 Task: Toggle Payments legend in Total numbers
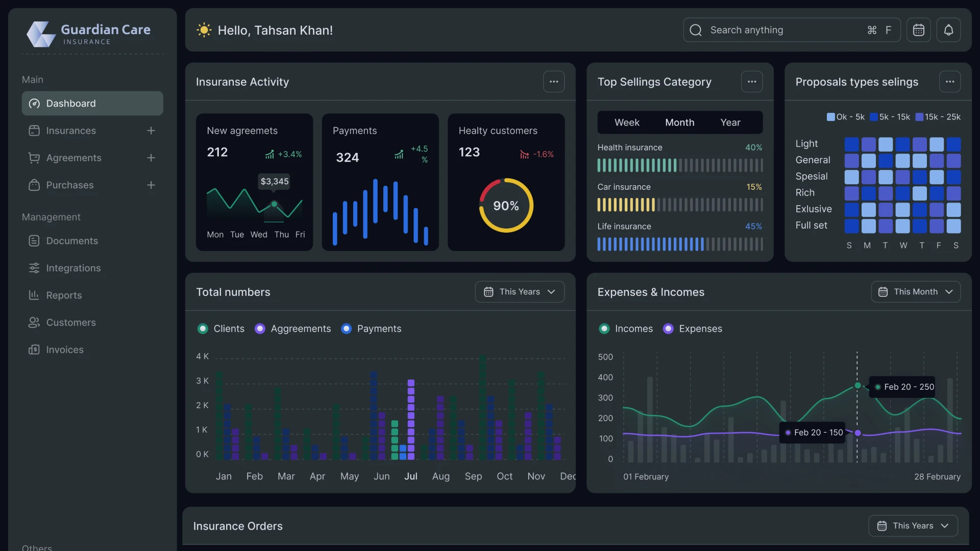pyautogui.click(x=346, y=329)
